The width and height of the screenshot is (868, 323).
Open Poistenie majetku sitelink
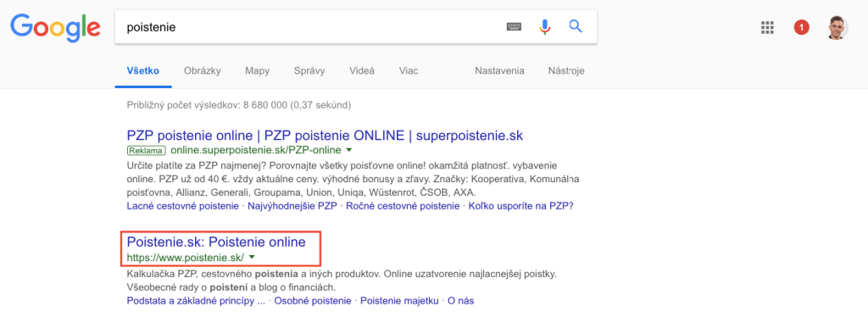(400, 302)
